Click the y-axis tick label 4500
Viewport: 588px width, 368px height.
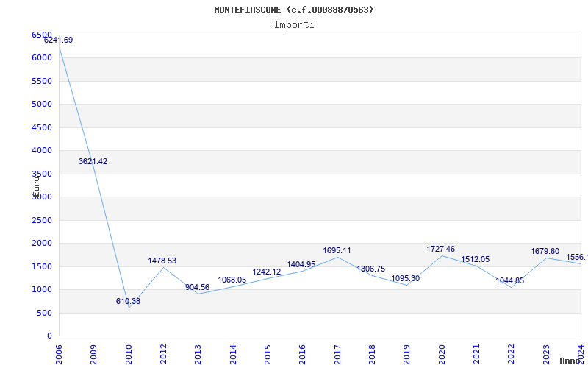[x=42, y=127]
